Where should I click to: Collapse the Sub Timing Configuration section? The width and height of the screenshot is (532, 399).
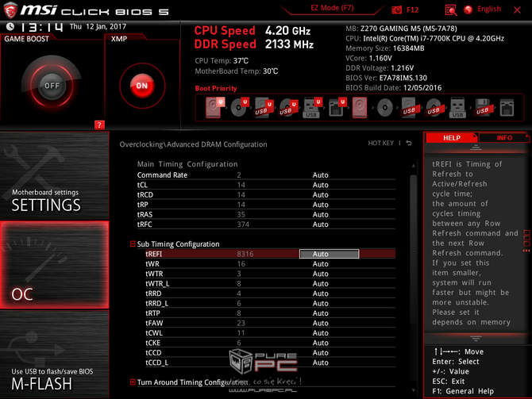click(x=133, y=244)
